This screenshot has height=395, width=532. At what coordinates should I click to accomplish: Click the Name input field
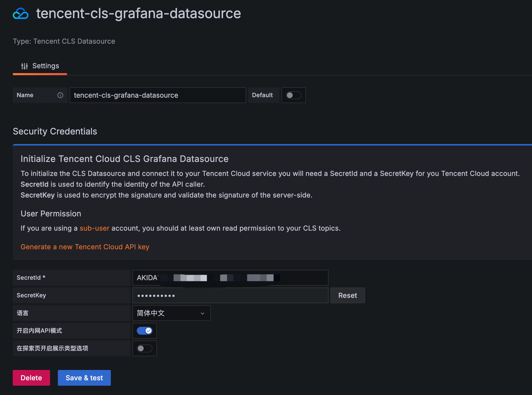[x=158, y=95]
